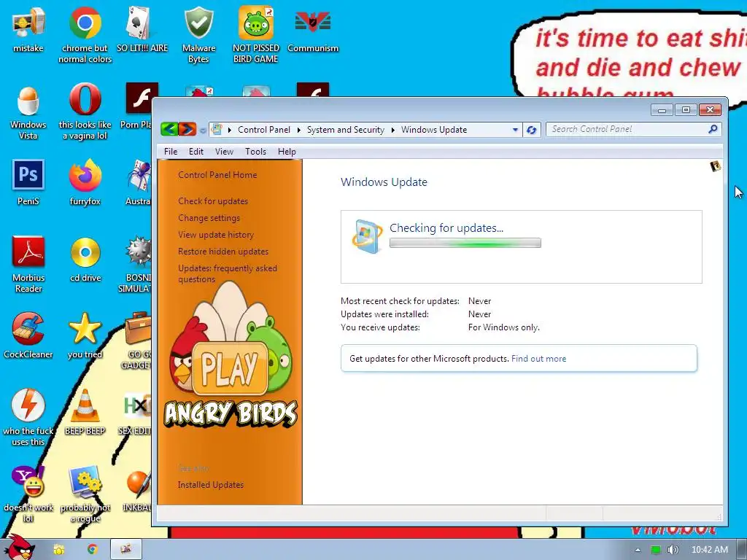
Task: Open the File menu
Action: (x=171, y=152)
